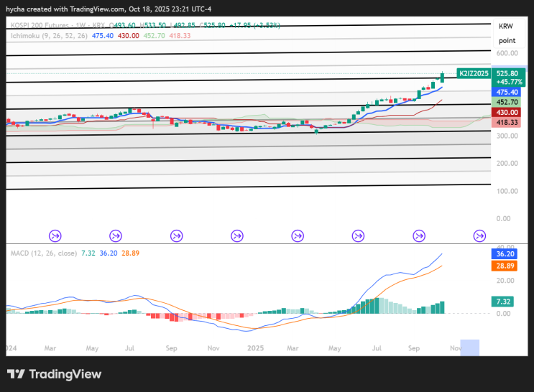Screen dimensions: 534x392
Task: Click the green 7.32 histogram axis label
Action: tap(502, 302)
